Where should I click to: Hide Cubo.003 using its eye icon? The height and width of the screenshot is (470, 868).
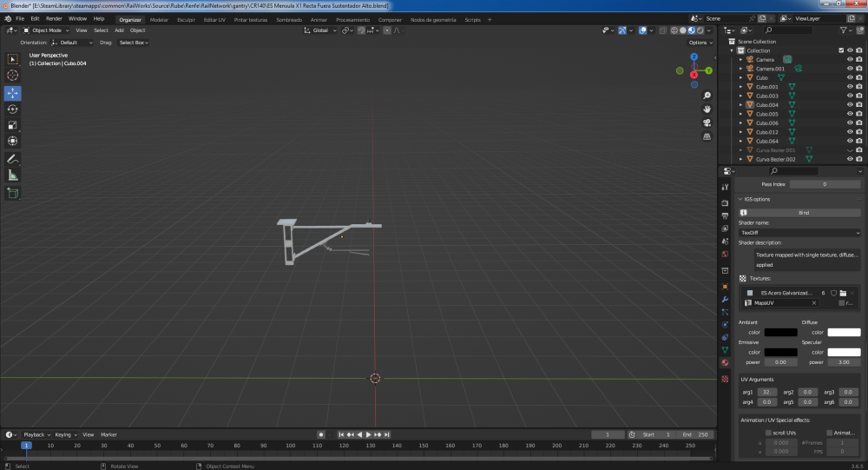(850, 96)
